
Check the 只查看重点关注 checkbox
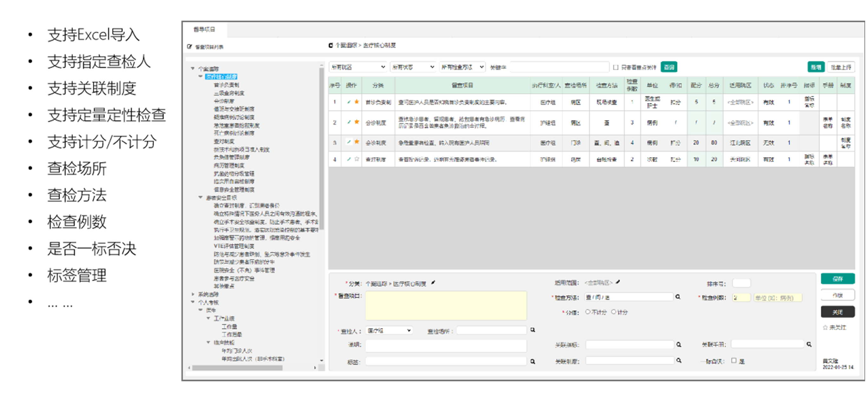pos(616,67)
